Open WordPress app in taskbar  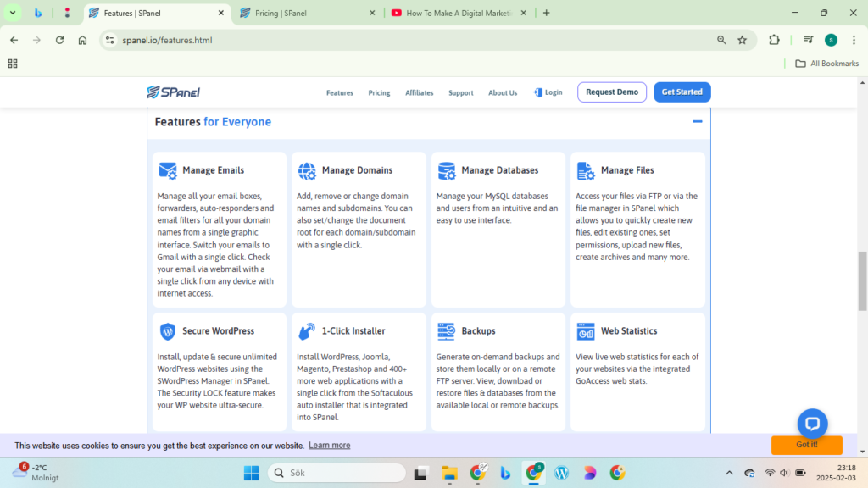(561, 473)
